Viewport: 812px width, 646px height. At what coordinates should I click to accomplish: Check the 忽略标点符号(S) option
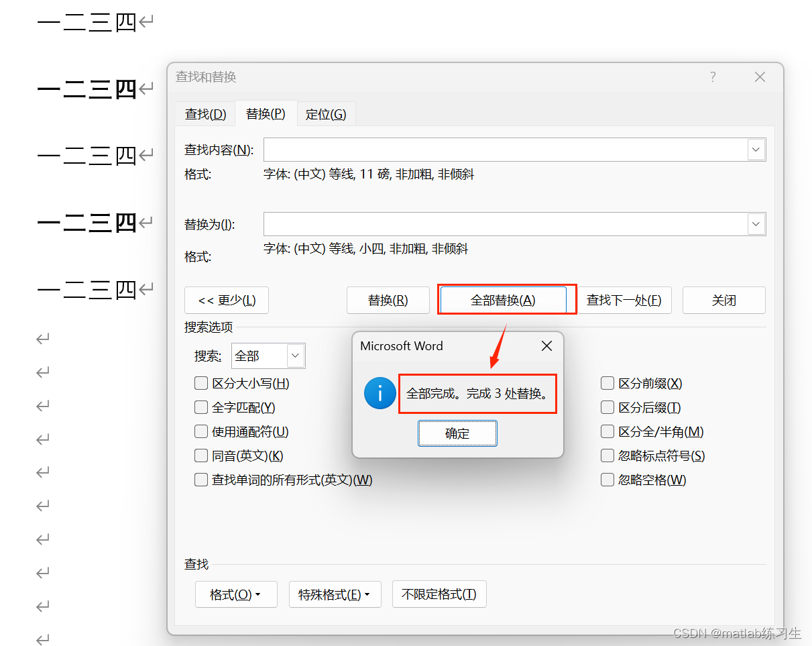click(607, 456)
